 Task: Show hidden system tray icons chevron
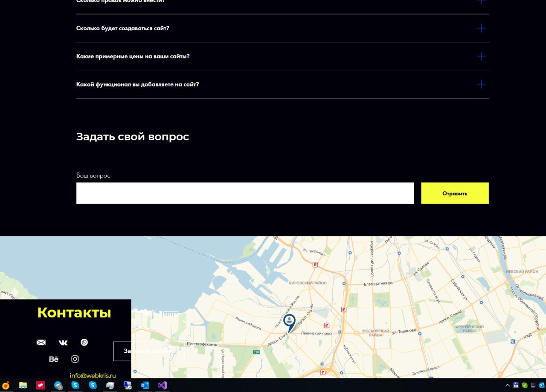point(508,385)
